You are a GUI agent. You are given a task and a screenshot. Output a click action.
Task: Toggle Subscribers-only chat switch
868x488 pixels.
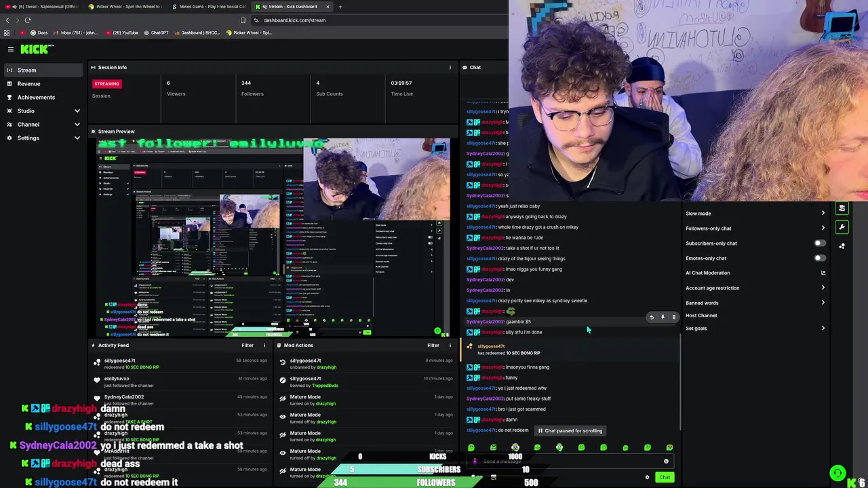[x=820, y=243]
